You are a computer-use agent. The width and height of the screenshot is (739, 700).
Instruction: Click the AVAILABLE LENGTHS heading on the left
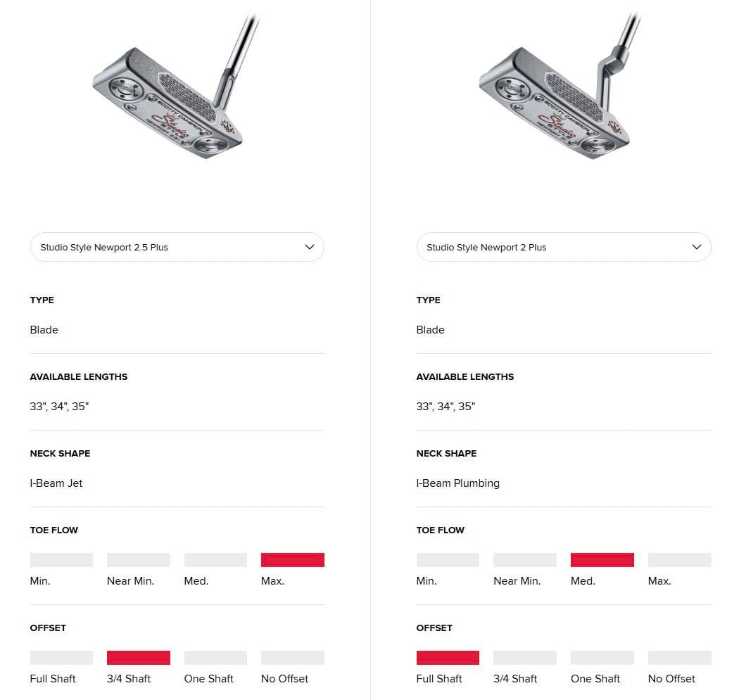tap(79, 376)
